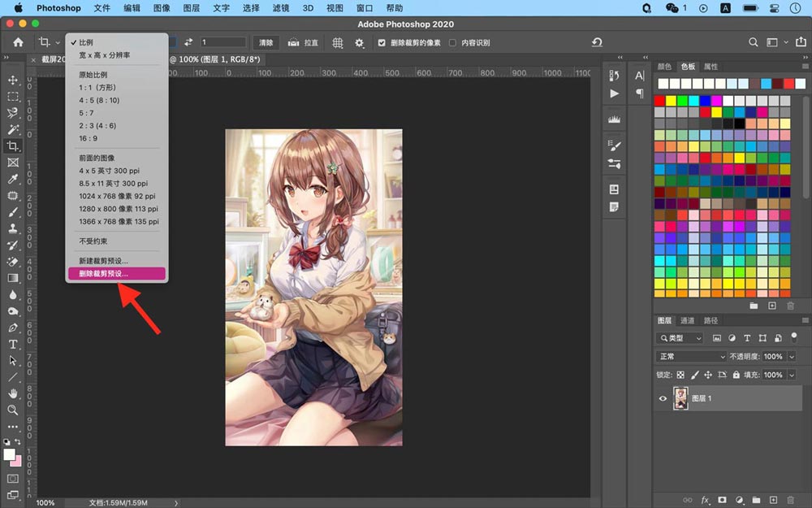
Task: Open the fill (填充) slider dropdown arrow
Action: (791, 375)
